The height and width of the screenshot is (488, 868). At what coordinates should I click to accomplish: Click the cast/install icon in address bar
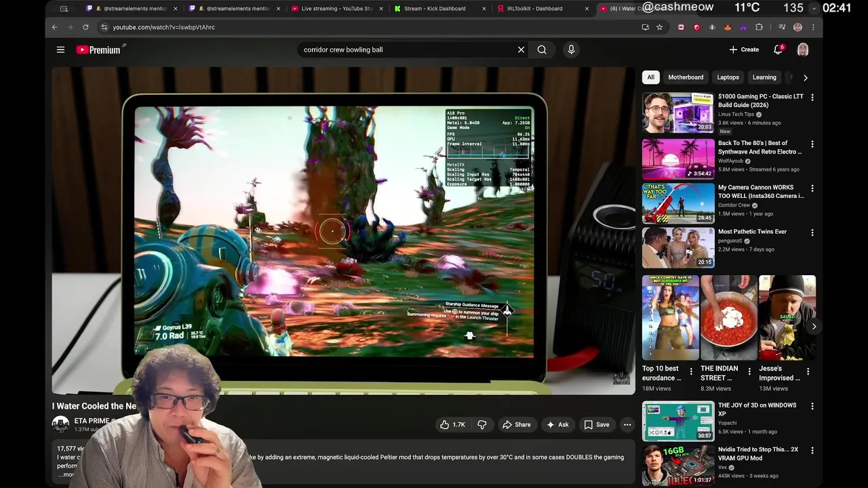click(645, 27)
